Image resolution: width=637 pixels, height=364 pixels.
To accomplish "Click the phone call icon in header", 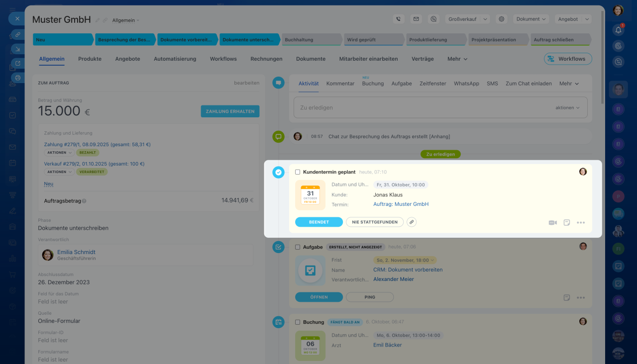I will pyautogui.click(x=398, y=19).
